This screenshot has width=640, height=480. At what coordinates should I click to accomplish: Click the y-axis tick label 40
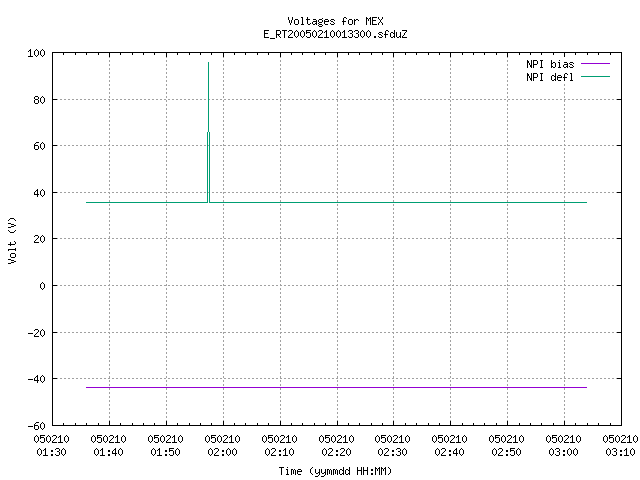coord(39,193)
